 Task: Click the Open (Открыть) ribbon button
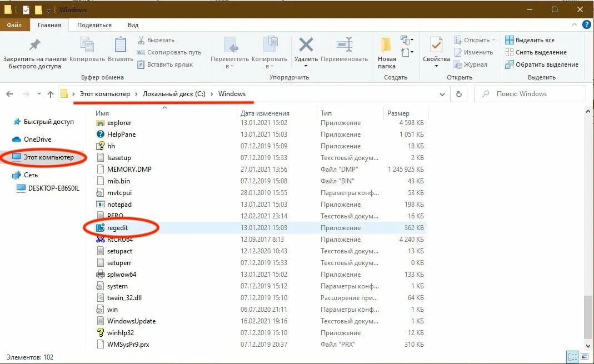[x=475, y=40]
